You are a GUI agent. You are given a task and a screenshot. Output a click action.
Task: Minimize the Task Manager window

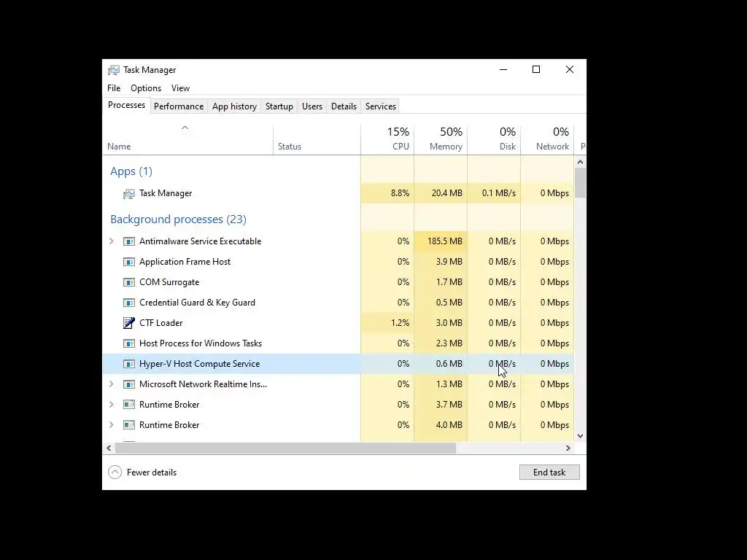point(503,69)
